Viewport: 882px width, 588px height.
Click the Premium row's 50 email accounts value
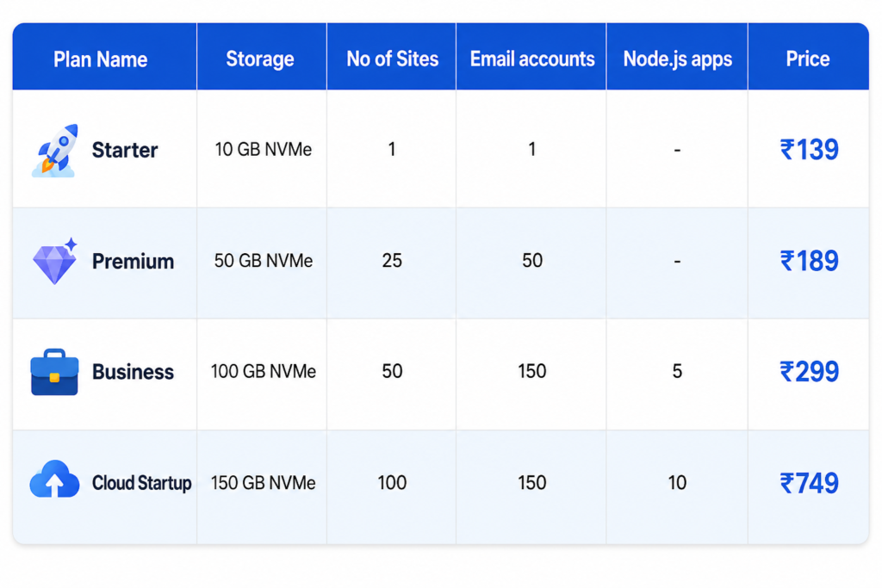click(x=532, y=261)
